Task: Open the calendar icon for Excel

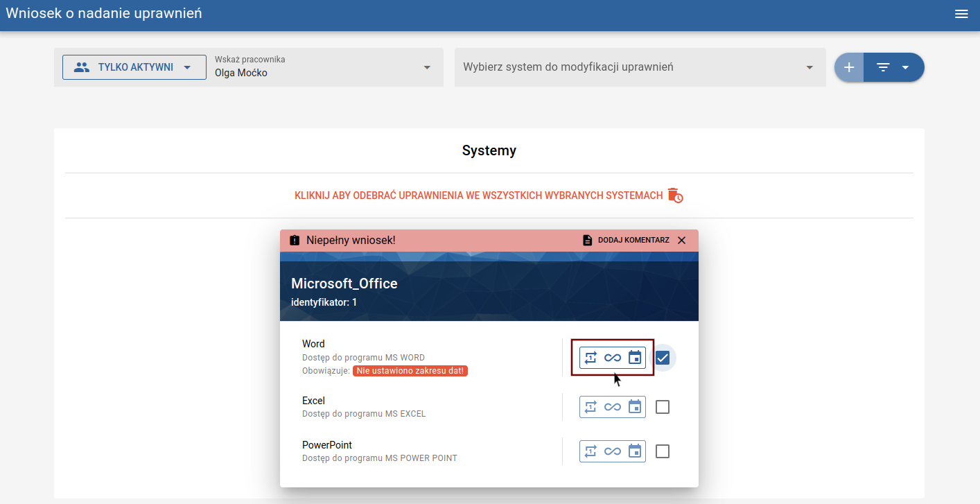Action: pyautogui.click(x=635, y=407)
